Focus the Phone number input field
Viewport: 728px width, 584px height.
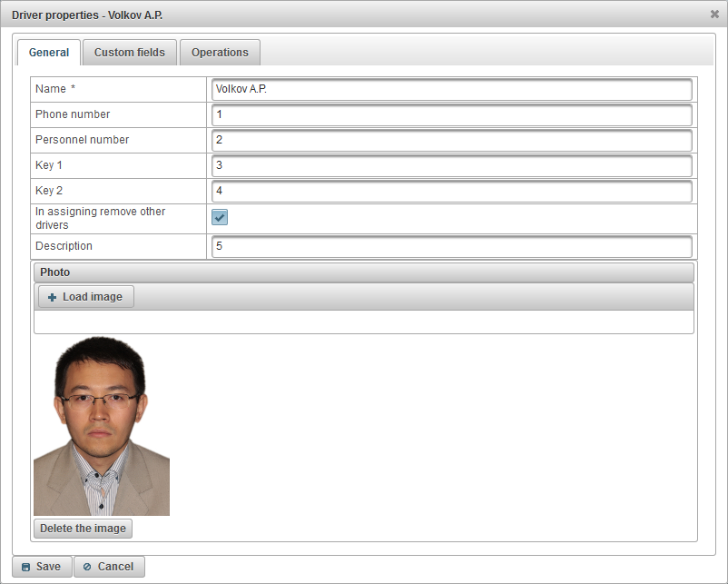[x=451, y=115]
